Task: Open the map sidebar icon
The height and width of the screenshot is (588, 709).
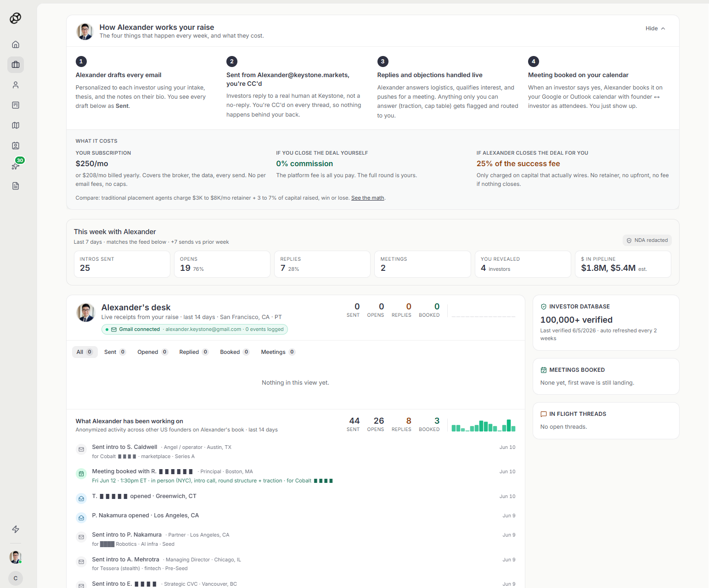Action: pos(16,125)
